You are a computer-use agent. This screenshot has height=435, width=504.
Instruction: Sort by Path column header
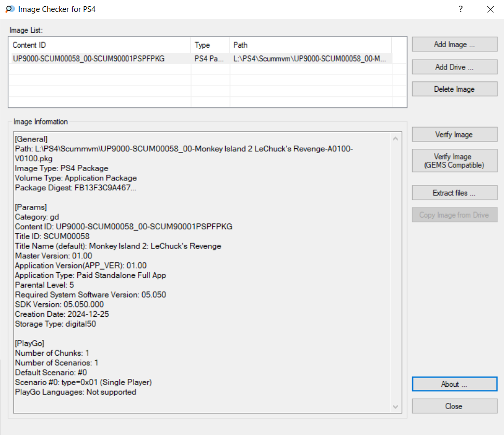[x=310, y=45]
